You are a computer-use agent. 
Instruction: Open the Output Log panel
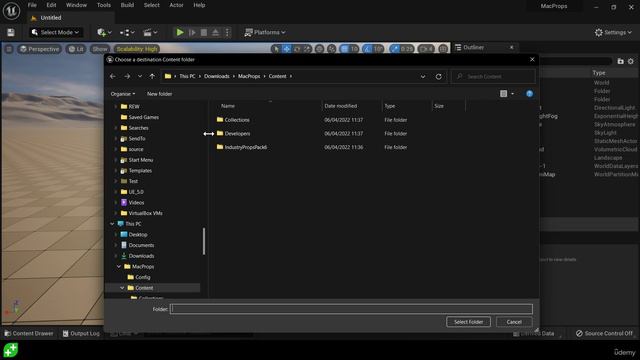[81, 333]
